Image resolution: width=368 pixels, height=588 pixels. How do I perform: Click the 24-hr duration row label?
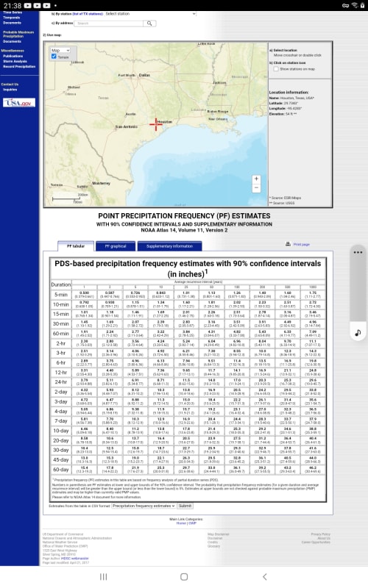point(61,381)
